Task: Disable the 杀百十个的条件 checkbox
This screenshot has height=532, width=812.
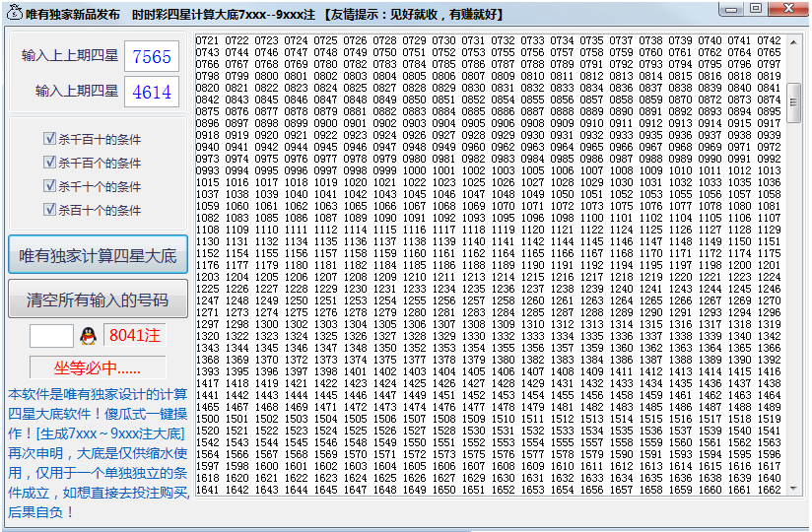Action: click(49, 210)
